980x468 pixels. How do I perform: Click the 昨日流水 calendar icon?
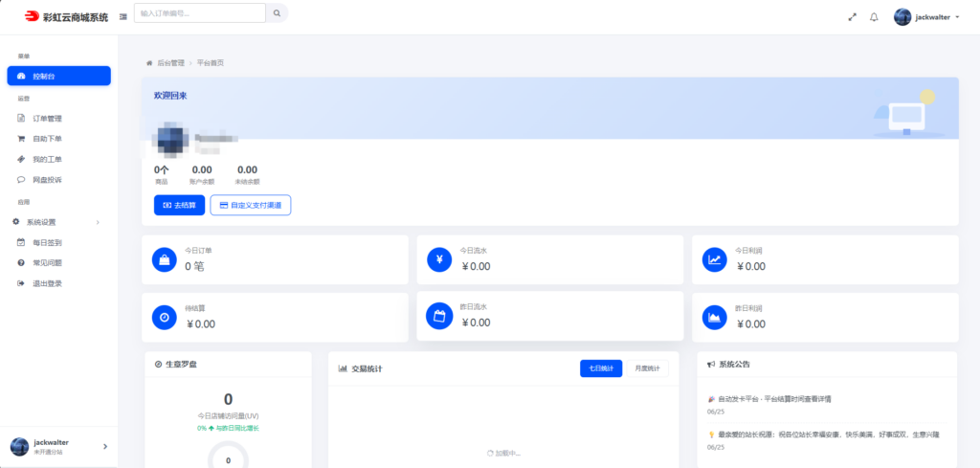click(439, 316)
